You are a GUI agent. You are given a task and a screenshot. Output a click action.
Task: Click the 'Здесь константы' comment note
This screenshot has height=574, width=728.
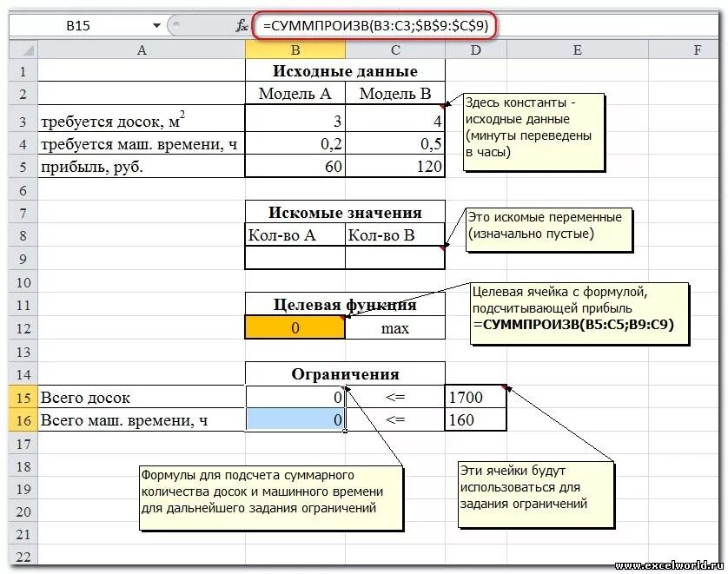(534, 132)
